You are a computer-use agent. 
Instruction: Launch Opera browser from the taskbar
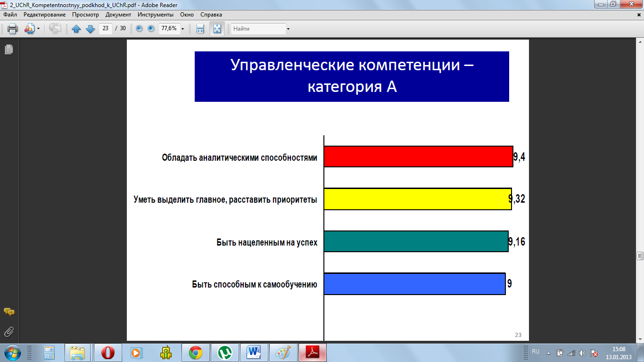[x=108, y=353]
